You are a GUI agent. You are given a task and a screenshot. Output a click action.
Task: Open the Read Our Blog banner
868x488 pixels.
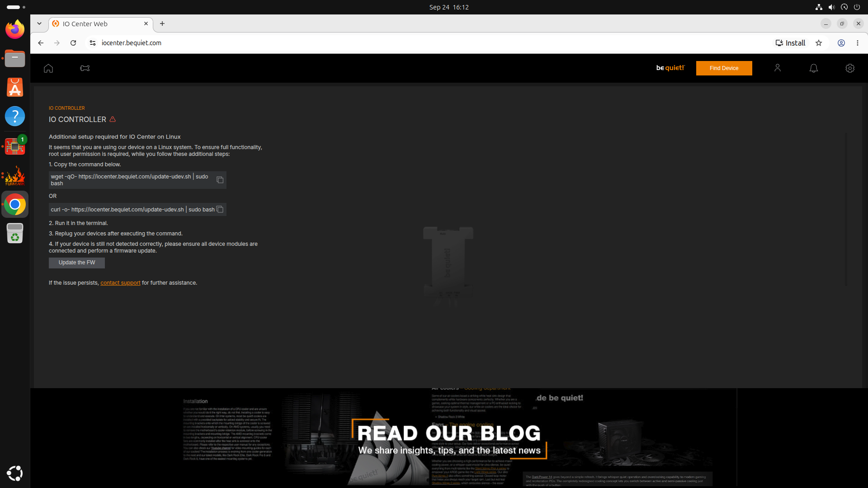coord(449,438)
